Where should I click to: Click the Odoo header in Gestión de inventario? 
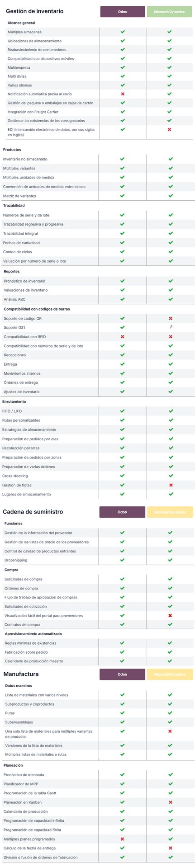point(122,12)
